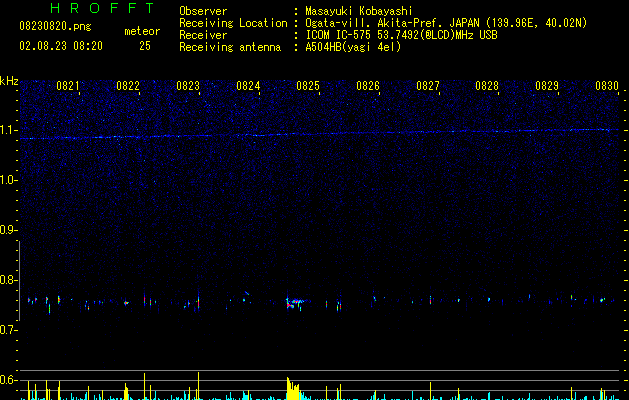The width and height of the screenshot is (629, 400).
Task: Click the 0821 time marker
Action: coord(68,86)
